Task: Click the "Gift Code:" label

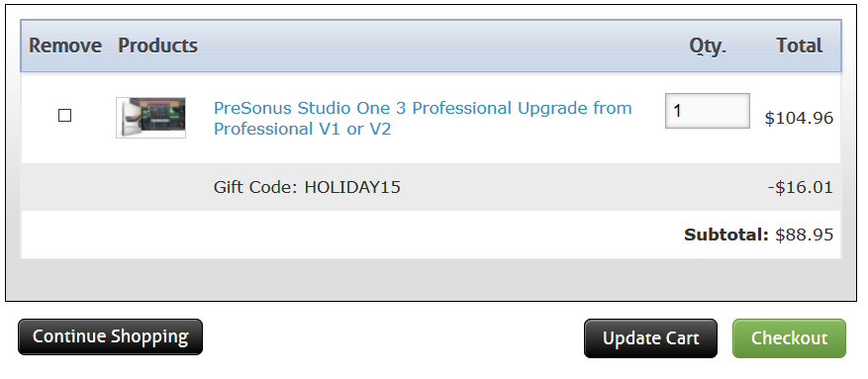Action: 255,187
